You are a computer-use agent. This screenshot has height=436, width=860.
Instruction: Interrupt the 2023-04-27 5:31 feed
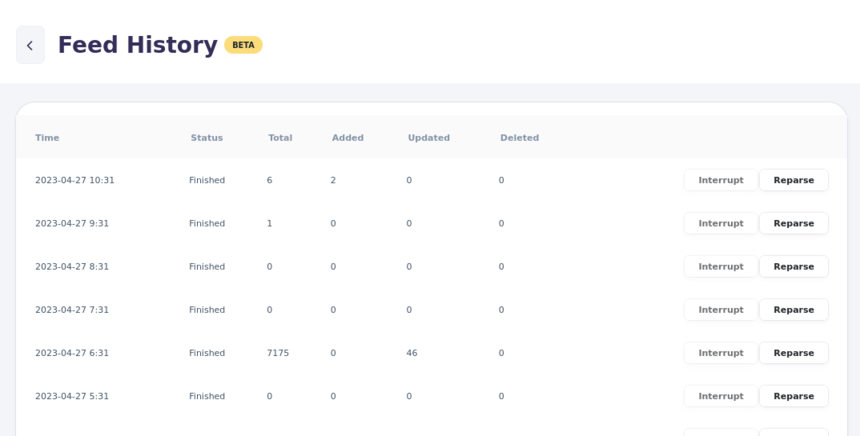pyautogui.click(x=720, y=396)
